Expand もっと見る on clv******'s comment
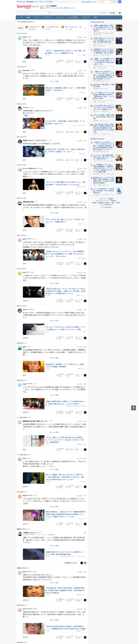The height and width of the screenshot is (644, 138). [54, 320]
